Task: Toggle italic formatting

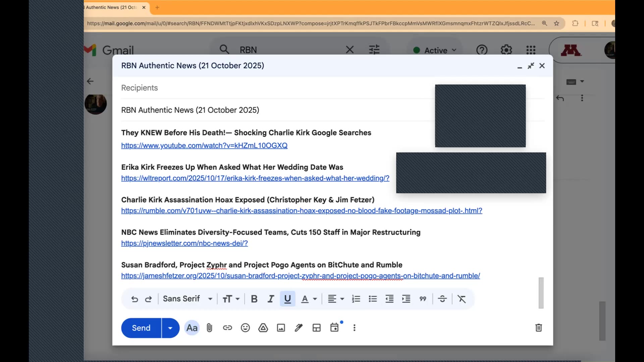Action: click(x=271, y=299)
